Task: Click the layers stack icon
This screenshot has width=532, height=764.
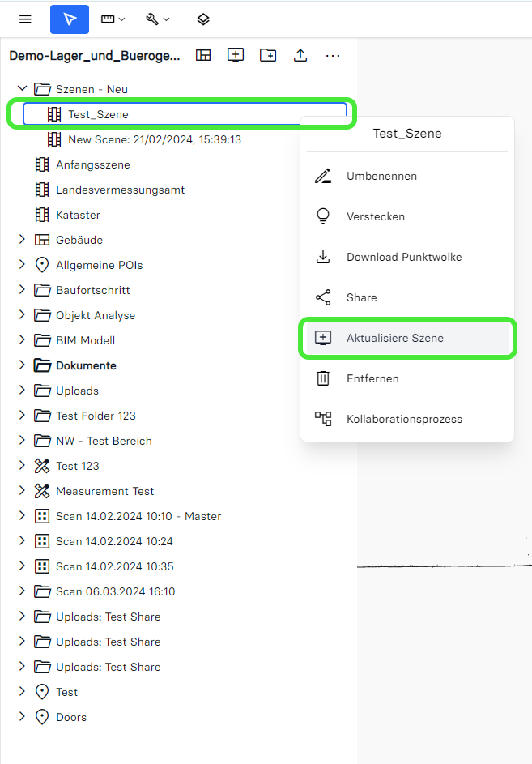Action: point(203,19)
